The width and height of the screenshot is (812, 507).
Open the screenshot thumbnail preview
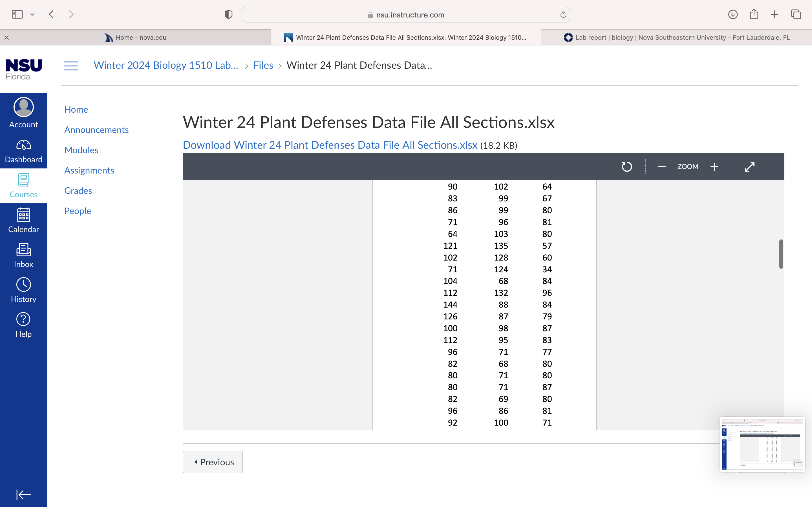click(762, 444)
